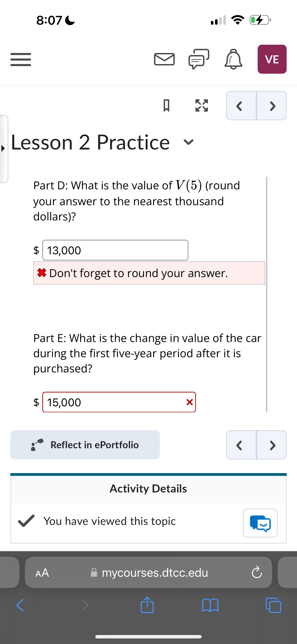Open the email messages icon

pos(164,59)
